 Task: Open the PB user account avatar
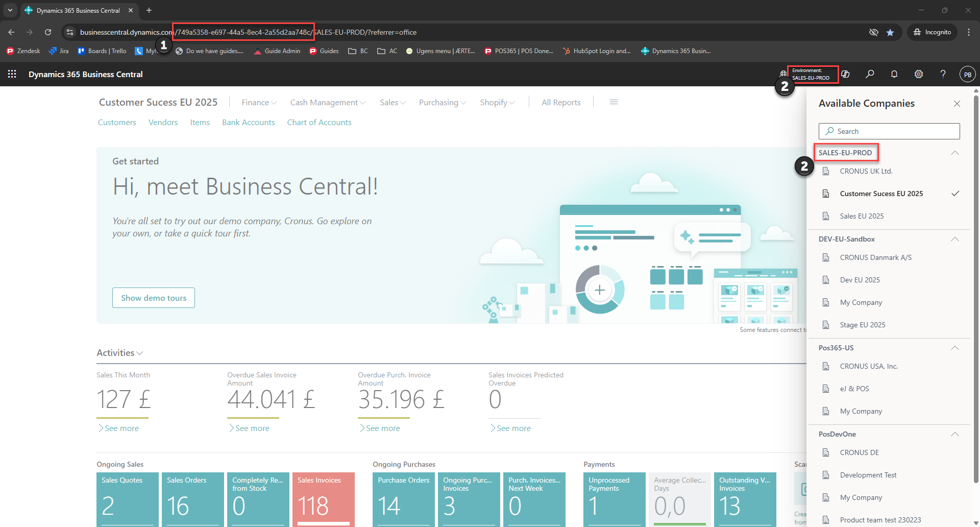pyautogui.click(x=968, y=74)
